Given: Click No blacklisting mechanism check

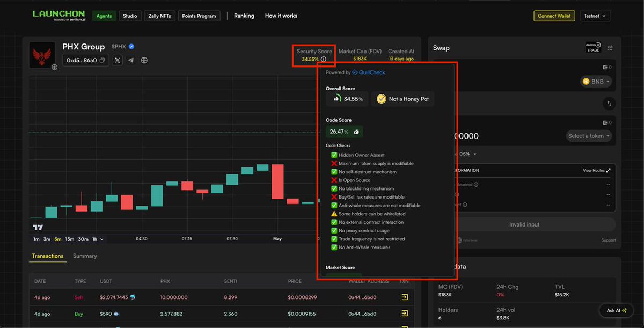Looking at the screenshot, I should [x=363, y=188].
